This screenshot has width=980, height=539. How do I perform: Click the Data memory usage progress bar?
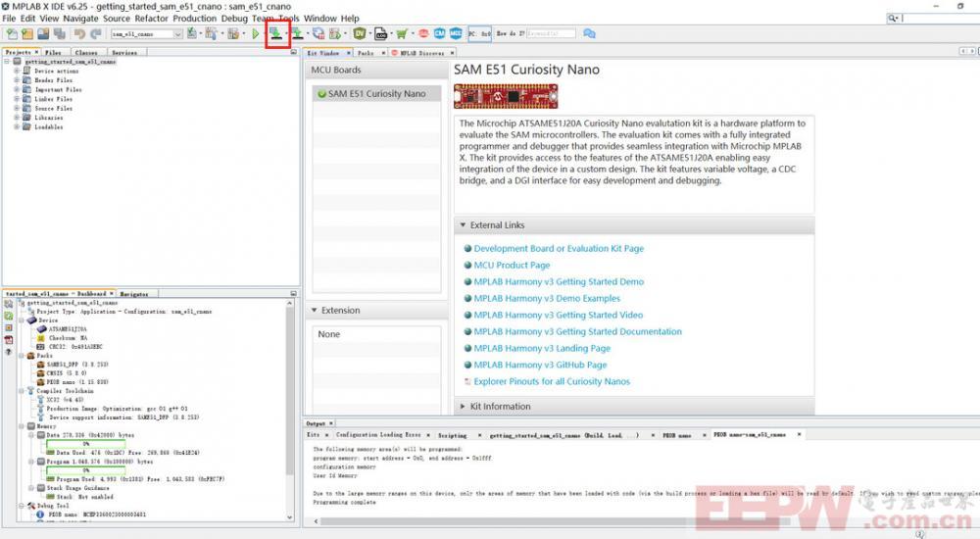pos(85,443)
